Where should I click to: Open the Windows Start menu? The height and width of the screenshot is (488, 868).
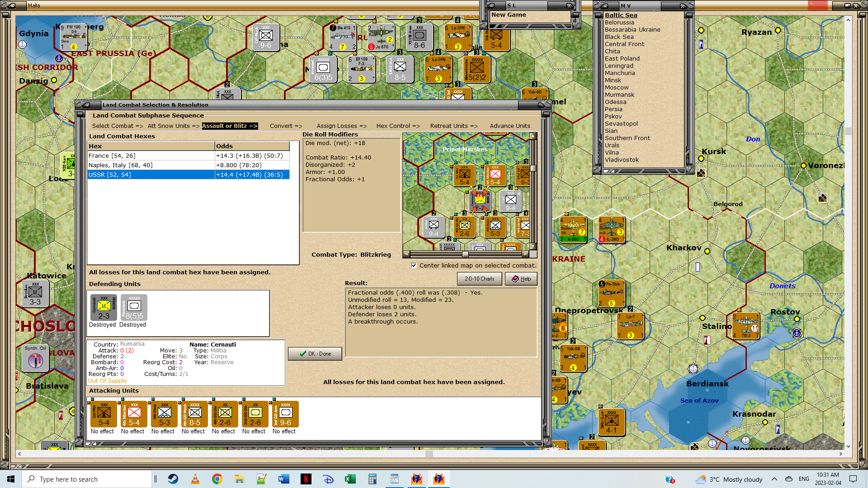(11, 479)
